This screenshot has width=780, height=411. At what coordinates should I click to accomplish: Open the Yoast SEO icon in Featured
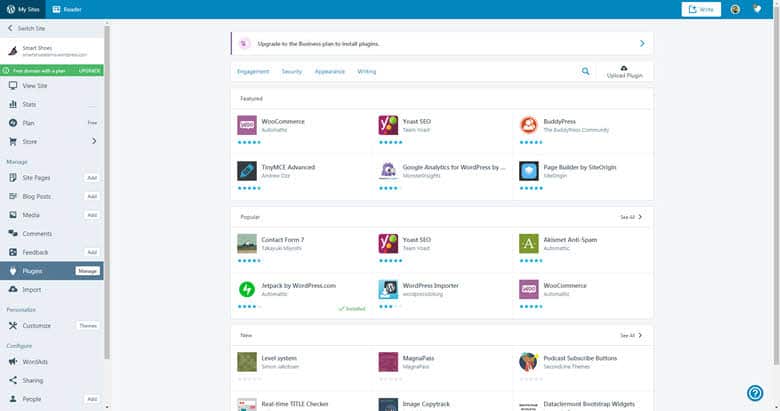click(388, 125)
